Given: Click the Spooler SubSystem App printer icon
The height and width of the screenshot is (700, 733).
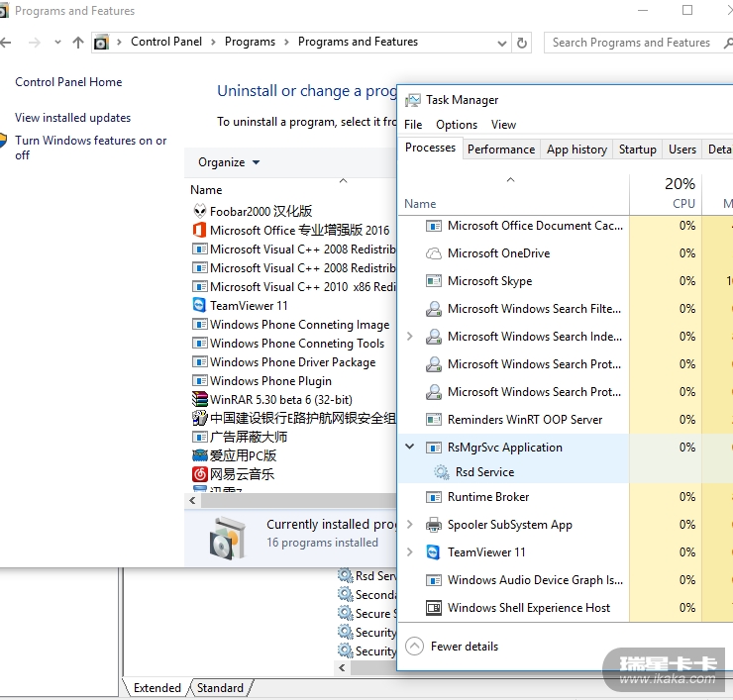Looking at the screenshot, I should [433, 525].
